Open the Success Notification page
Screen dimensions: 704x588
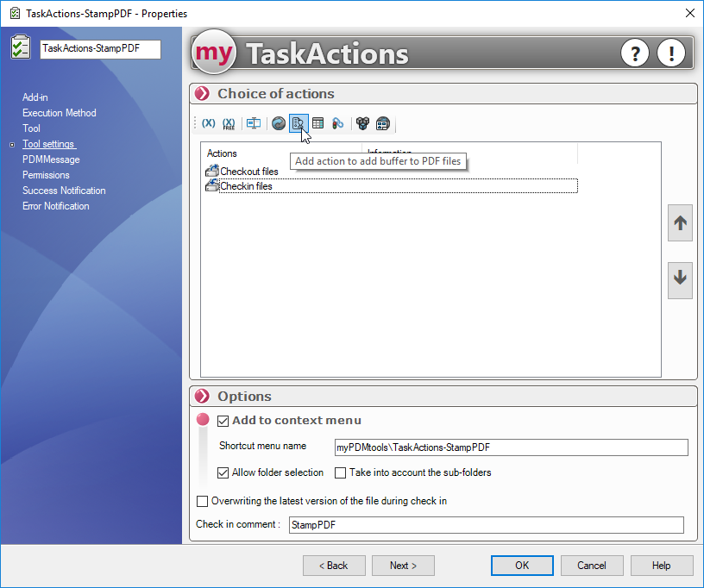pos(64,191)
